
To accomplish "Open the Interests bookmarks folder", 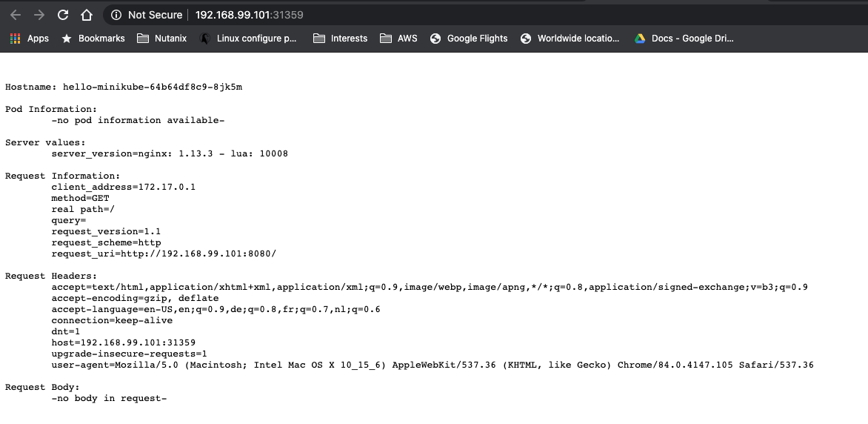I will pyautogui.click(x=341, y=39).
